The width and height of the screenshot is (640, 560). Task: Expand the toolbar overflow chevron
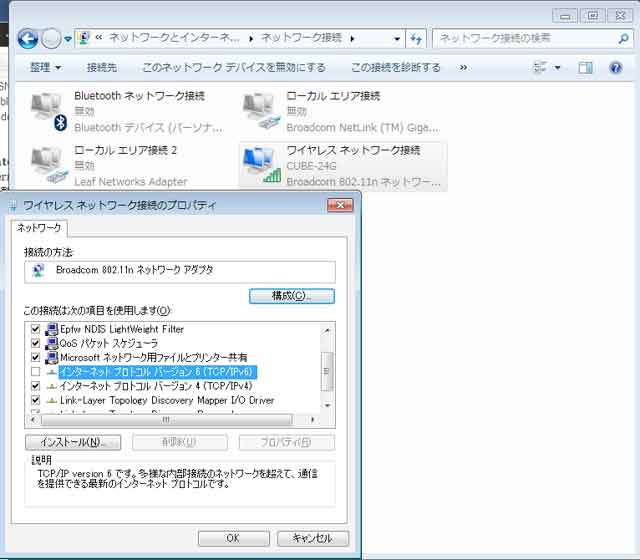click(x=463, y=68)
